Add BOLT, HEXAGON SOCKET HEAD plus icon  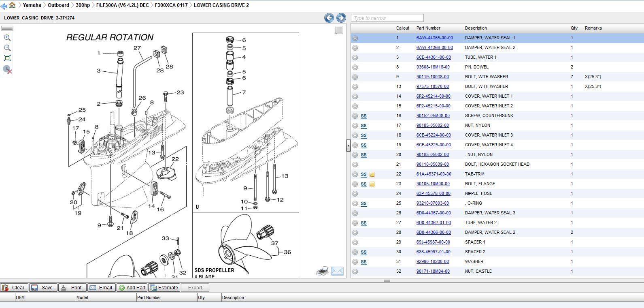click(355, 165)
